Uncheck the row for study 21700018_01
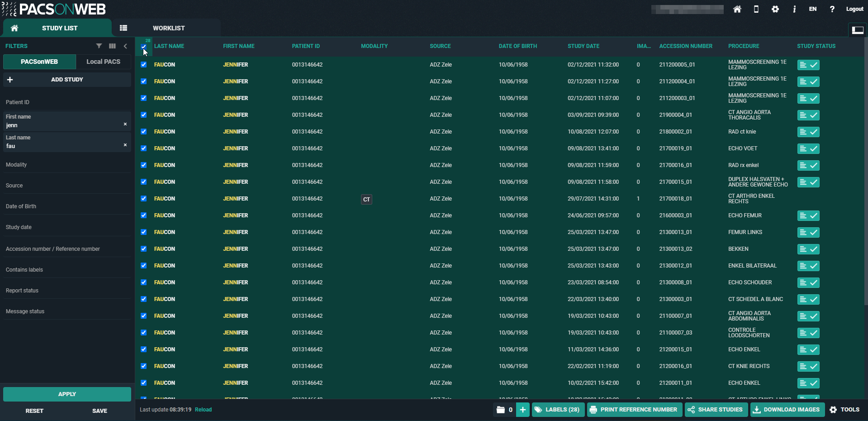The width and height of the screenshot is (868, 421). [143, 198]
